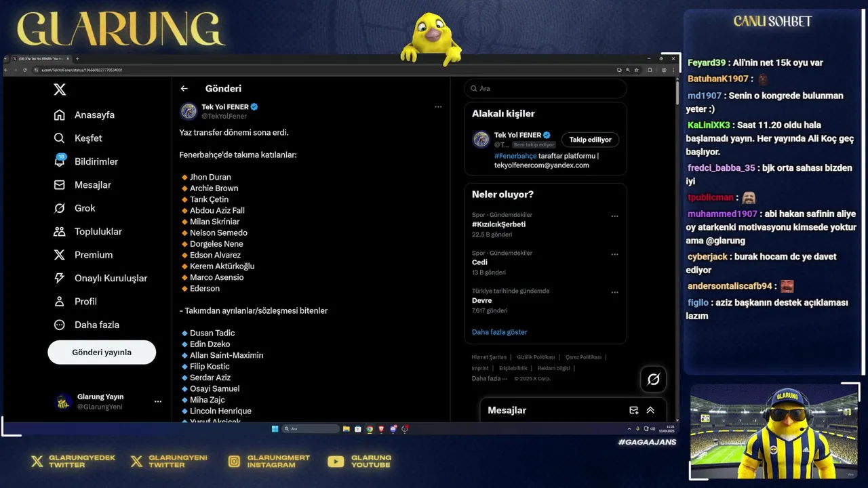
Task: Click the browser reload button
Action: click(25, 70)
